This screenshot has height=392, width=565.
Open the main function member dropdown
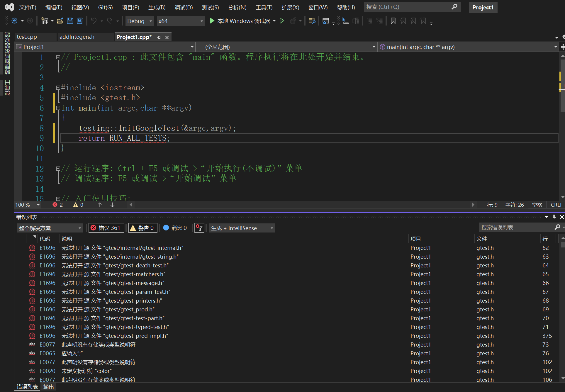[468, 47]
